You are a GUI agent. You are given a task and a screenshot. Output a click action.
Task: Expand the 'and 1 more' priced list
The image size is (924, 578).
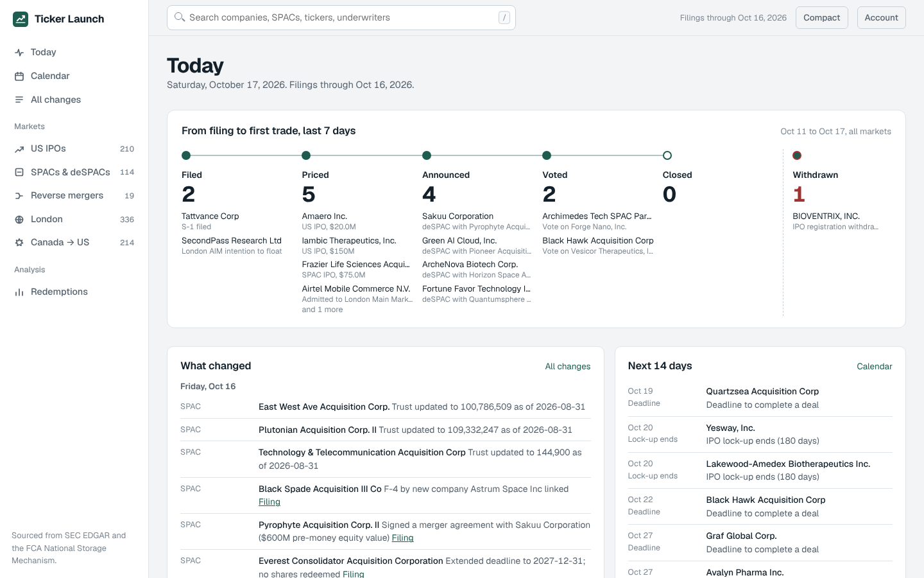tap(322, 310)
